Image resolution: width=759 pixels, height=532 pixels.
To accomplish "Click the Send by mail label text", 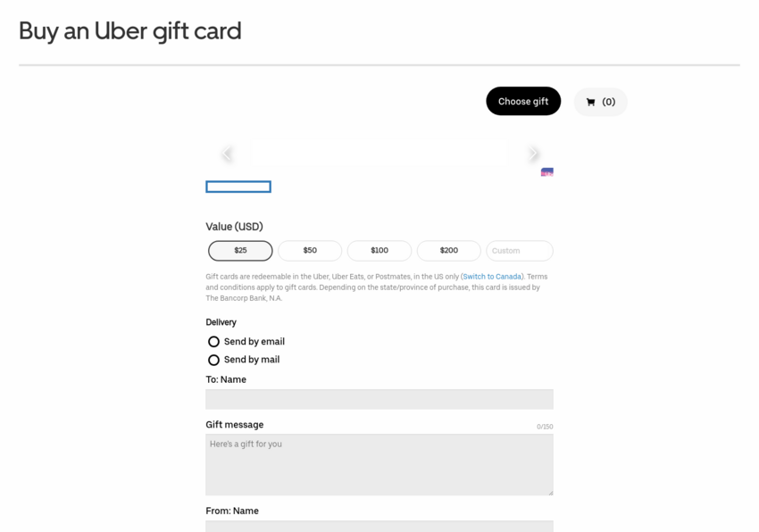I will (252, 360).
